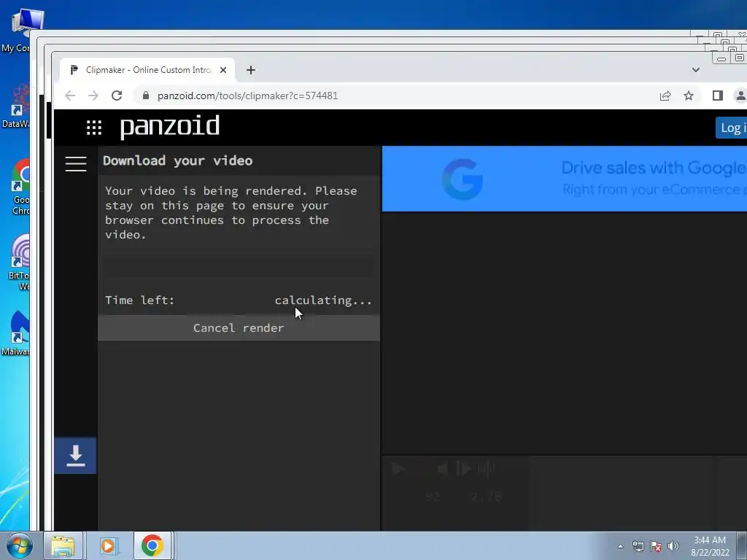This screenshot has width=747, height=560.
Task: Open the network tray icon
Action: pos(638,546)
